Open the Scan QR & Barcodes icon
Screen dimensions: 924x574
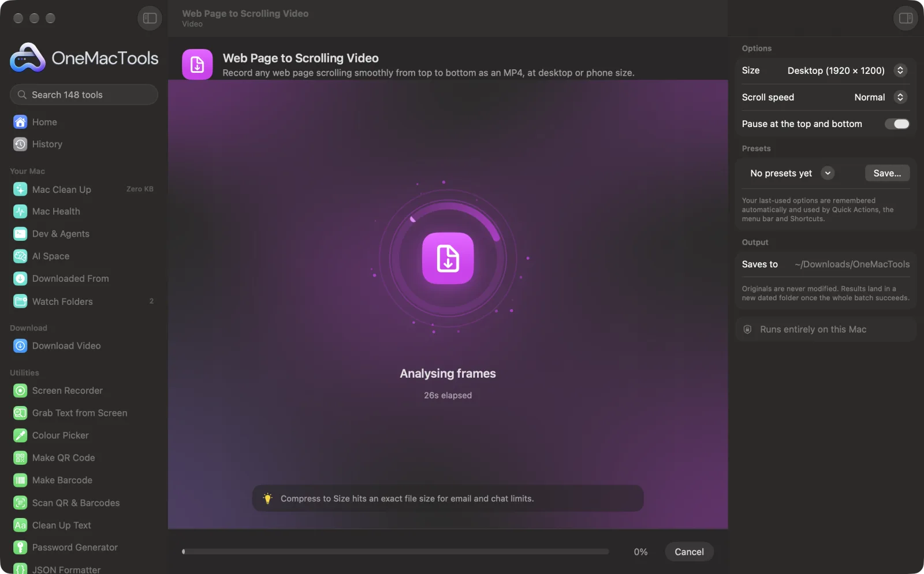(20, 502)
